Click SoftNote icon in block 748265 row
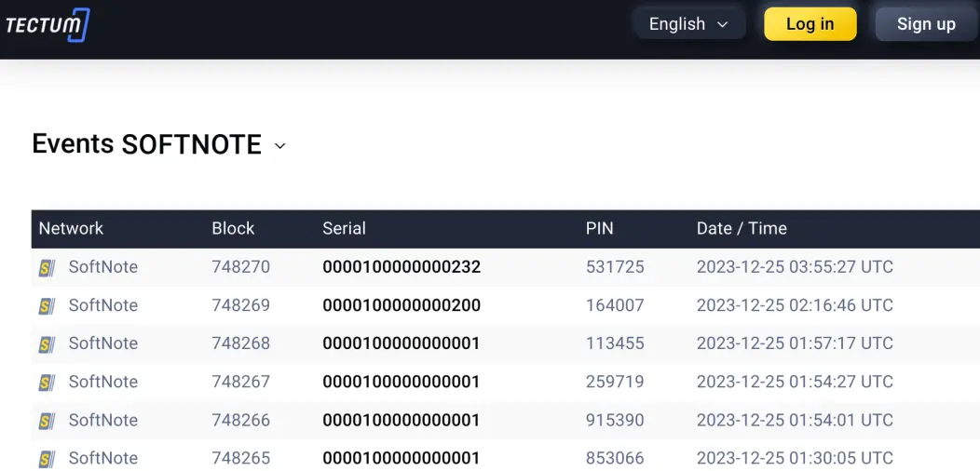This screenshot has height=471, width=980. (47, 459)
